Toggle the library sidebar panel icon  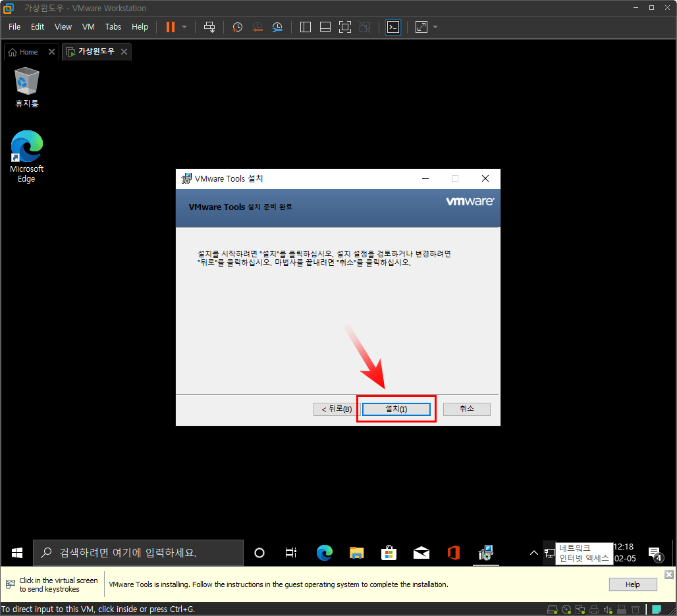(306, 27)
